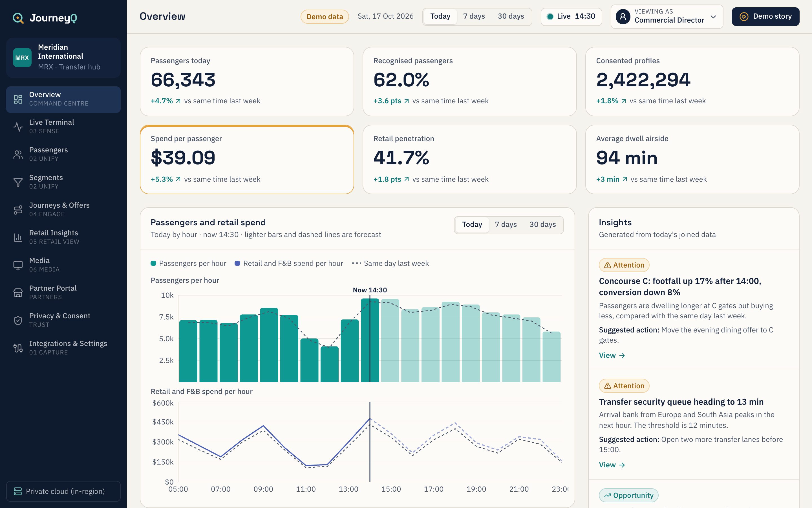Open Privacy & Consent in the sidebar
The width and height of the screenshot is (812, 508).
63,320
